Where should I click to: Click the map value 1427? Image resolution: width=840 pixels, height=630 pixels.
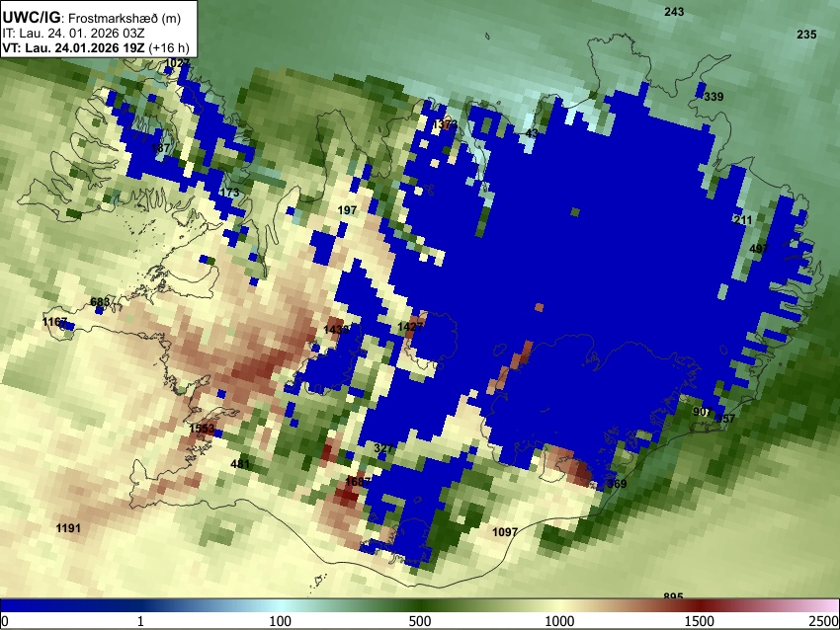(410, 326)
